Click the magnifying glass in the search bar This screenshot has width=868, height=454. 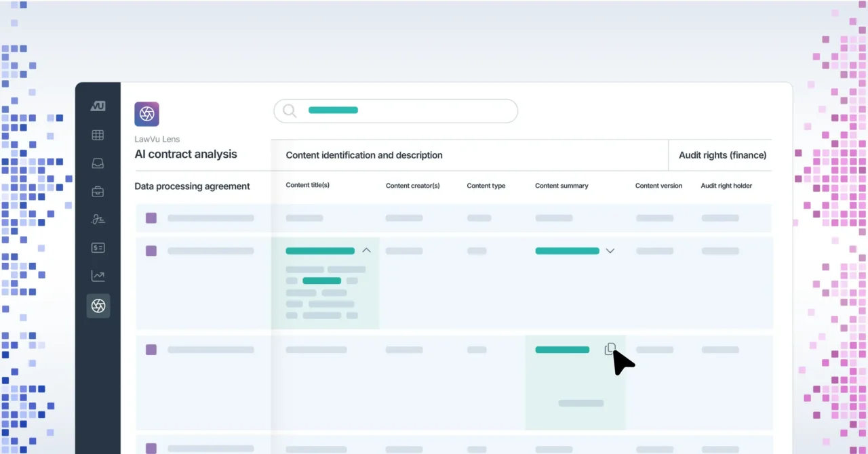(289, 110)
